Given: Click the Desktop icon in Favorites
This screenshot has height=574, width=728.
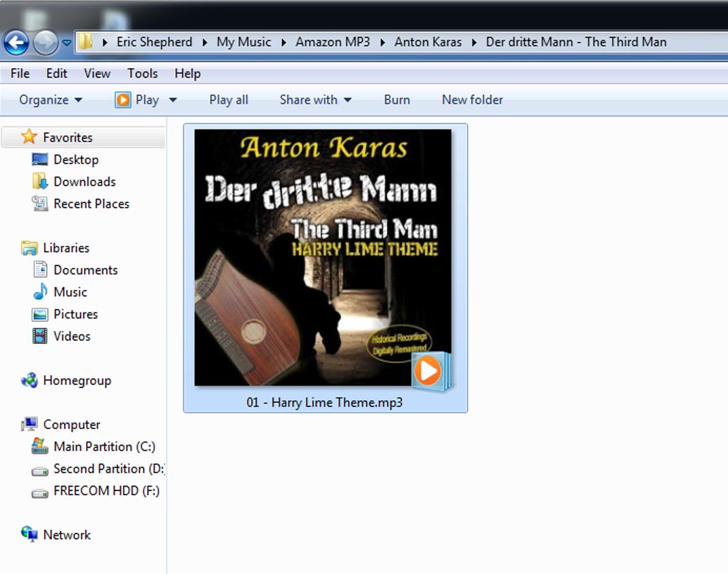Looking at the screenshot, I should 40,159.
